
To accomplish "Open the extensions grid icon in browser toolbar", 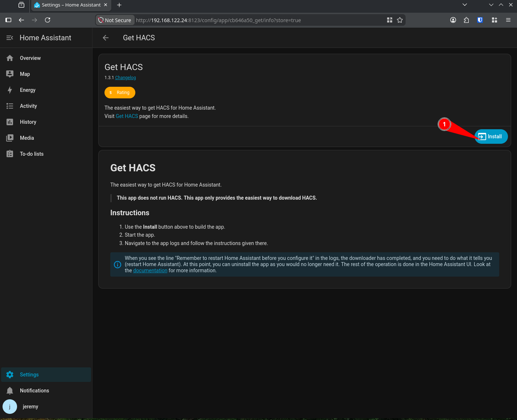I will pyautogui.click(x=495, y=20).
